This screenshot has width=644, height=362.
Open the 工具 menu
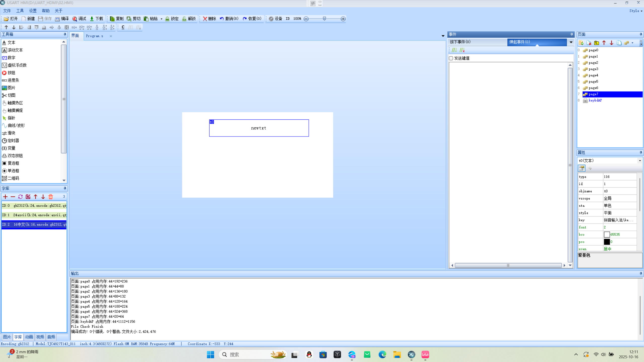click(x=20, y=11)
